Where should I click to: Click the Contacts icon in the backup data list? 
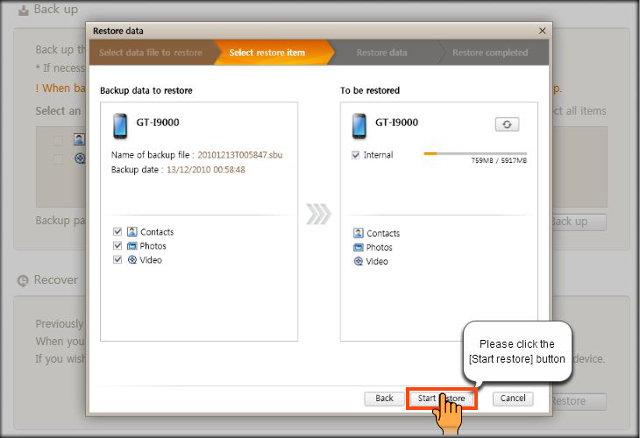pos(132,232)
